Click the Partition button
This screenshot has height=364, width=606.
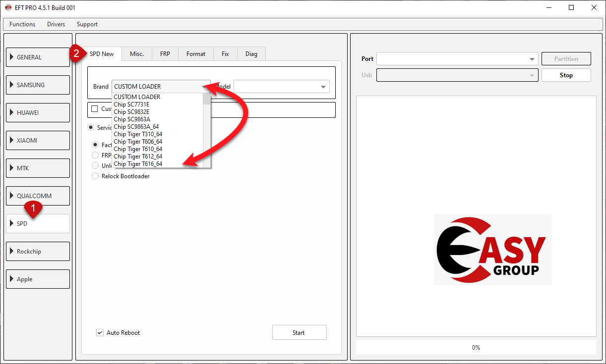(566, 59)
